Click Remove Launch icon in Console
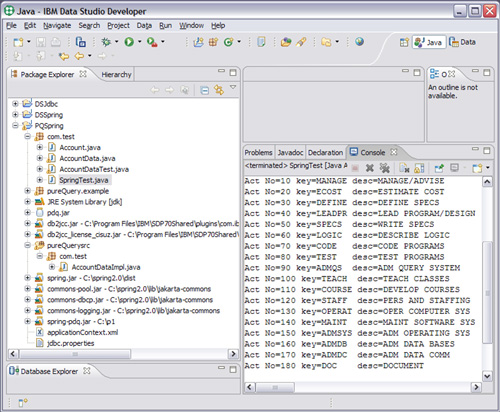500x412 pixels. pos(369,168)
